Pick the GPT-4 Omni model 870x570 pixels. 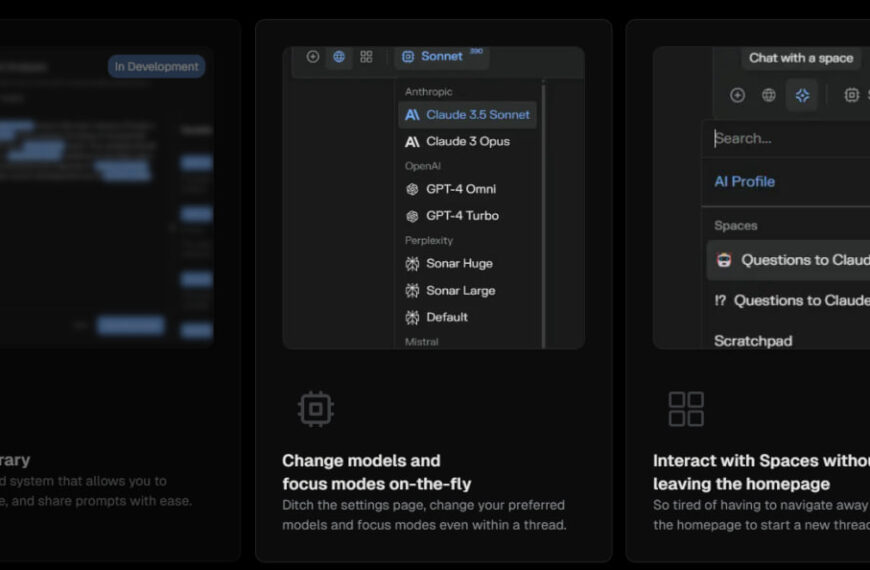(x=460, y=189)
